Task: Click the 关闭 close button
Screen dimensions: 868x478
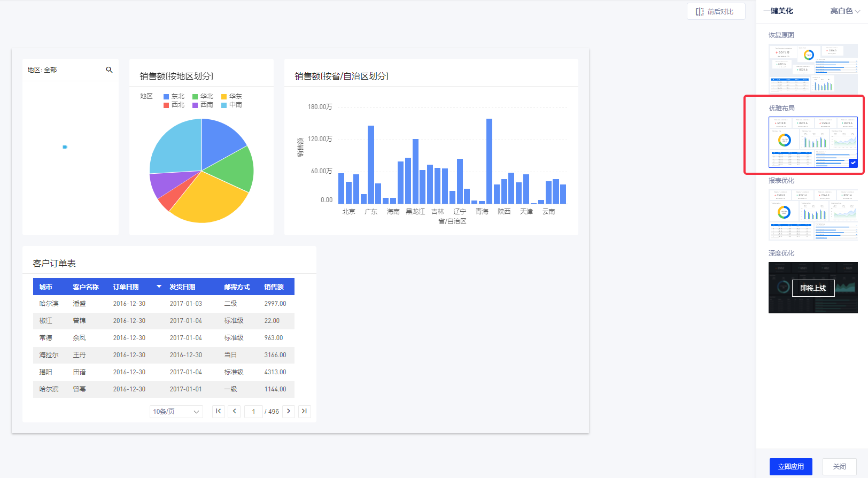Action: click(x=839, y=467)
